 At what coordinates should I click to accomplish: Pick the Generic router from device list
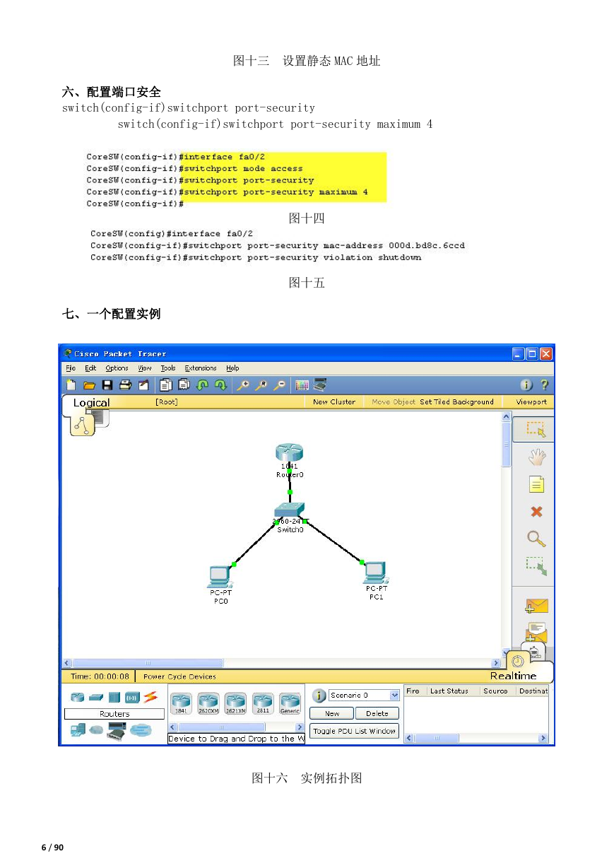[290, 703]
